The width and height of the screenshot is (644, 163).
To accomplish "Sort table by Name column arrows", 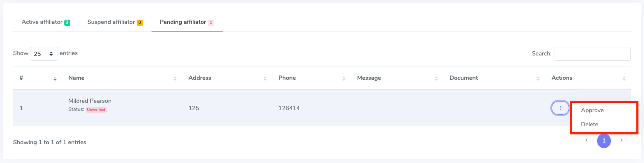I will coord(175,79).
